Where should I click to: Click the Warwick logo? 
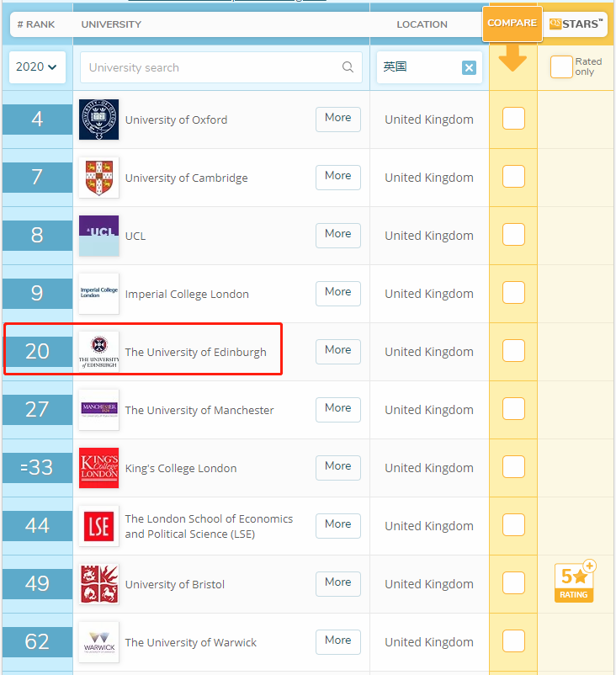[99, 642]
